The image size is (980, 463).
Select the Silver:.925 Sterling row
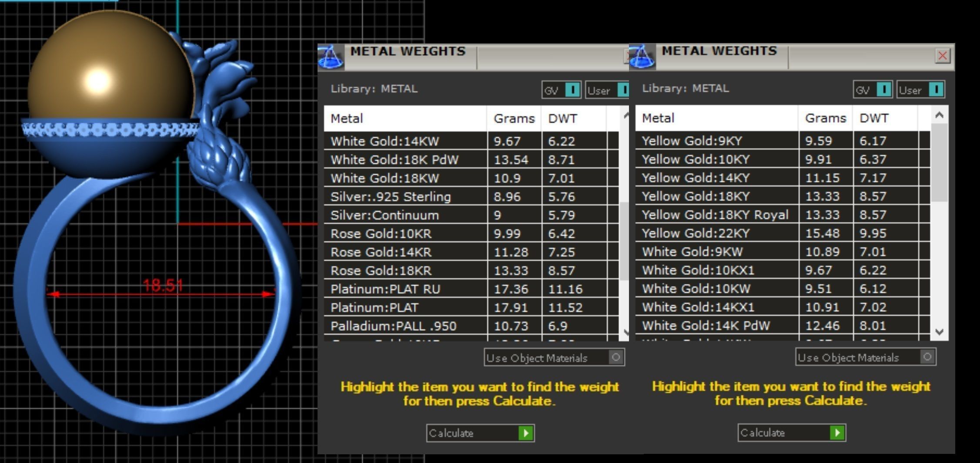click(472, 197)
